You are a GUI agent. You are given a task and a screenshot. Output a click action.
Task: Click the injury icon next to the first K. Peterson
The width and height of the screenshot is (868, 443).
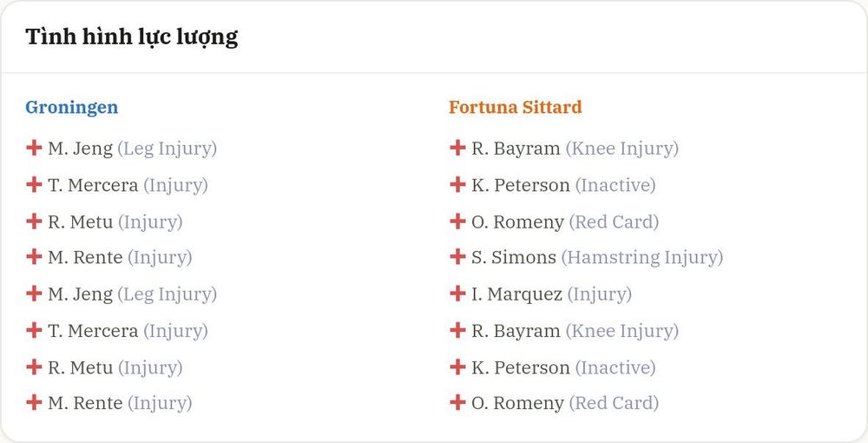(x=457, y=184)
